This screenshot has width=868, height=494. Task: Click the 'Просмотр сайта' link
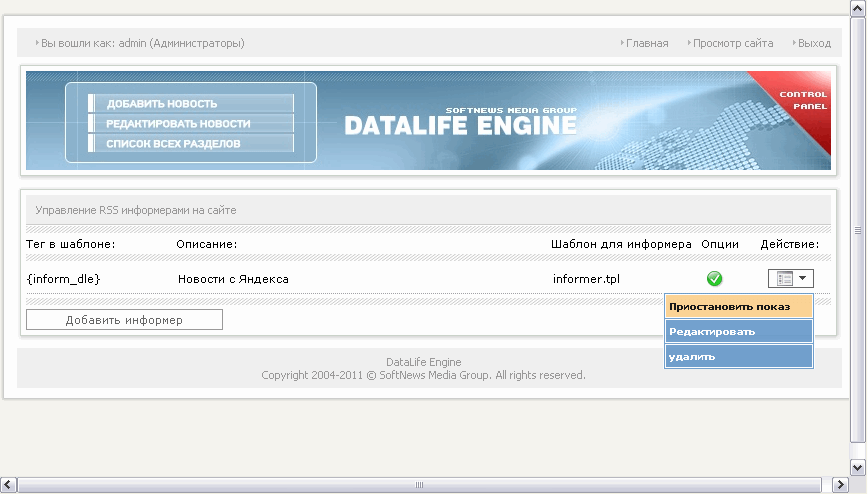click(732, 43)
